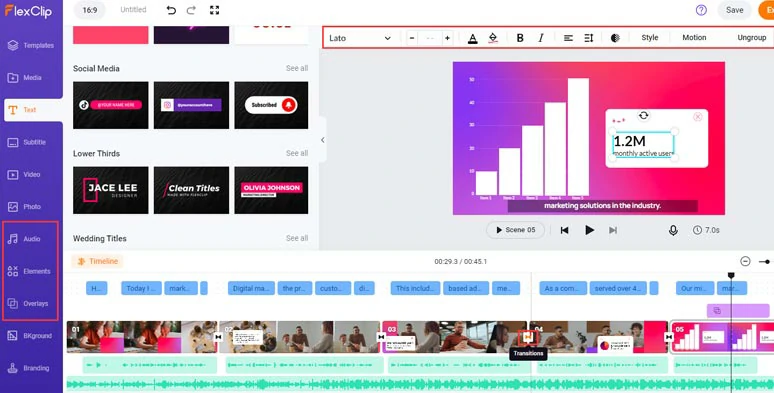This screenshot has width=774, height=393.
Task: Toggle the Timeline view button
Action: [x=97, y=261]
